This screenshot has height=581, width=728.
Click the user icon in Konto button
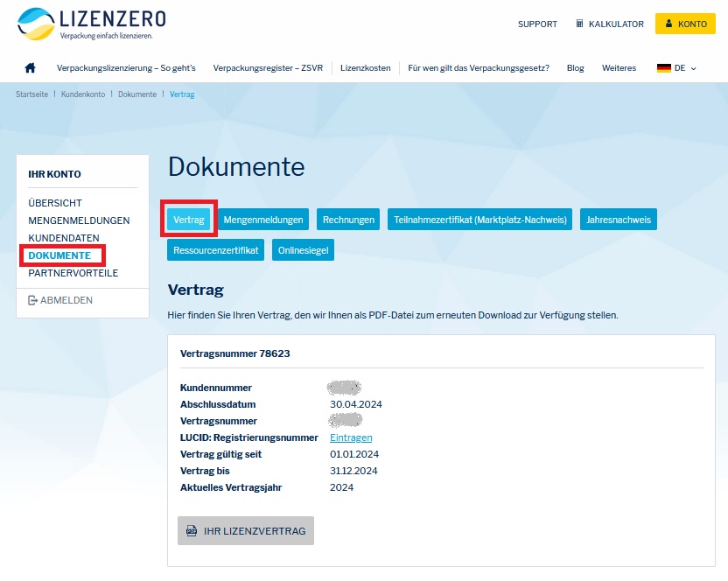tap(668, 24)
